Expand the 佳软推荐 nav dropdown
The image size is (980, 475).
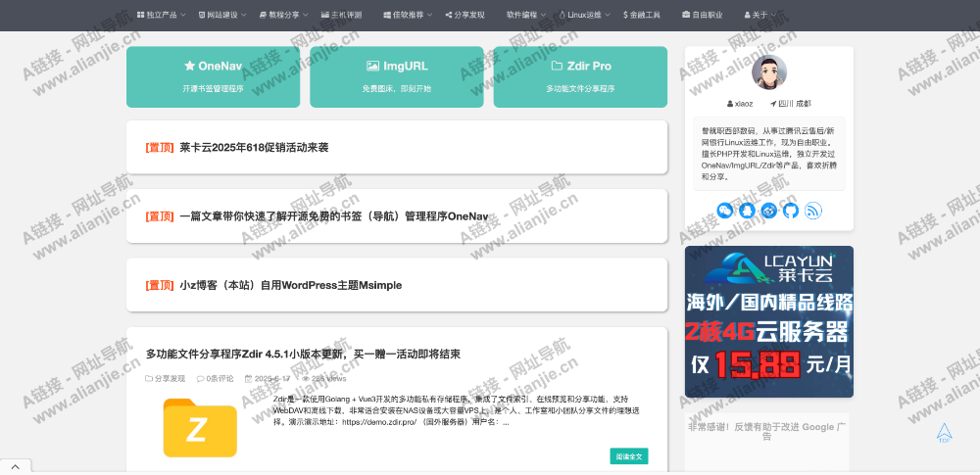(x=408, y=15)
